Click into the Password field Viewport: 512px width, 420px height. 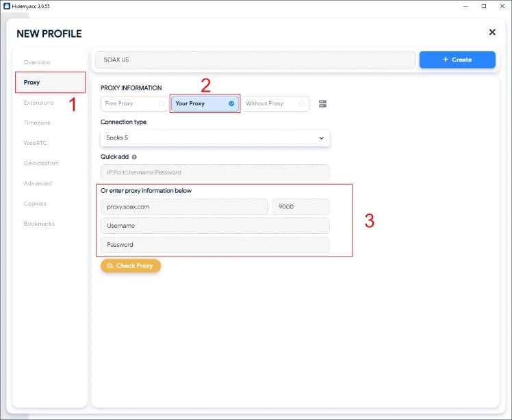(x=215, y=245)
